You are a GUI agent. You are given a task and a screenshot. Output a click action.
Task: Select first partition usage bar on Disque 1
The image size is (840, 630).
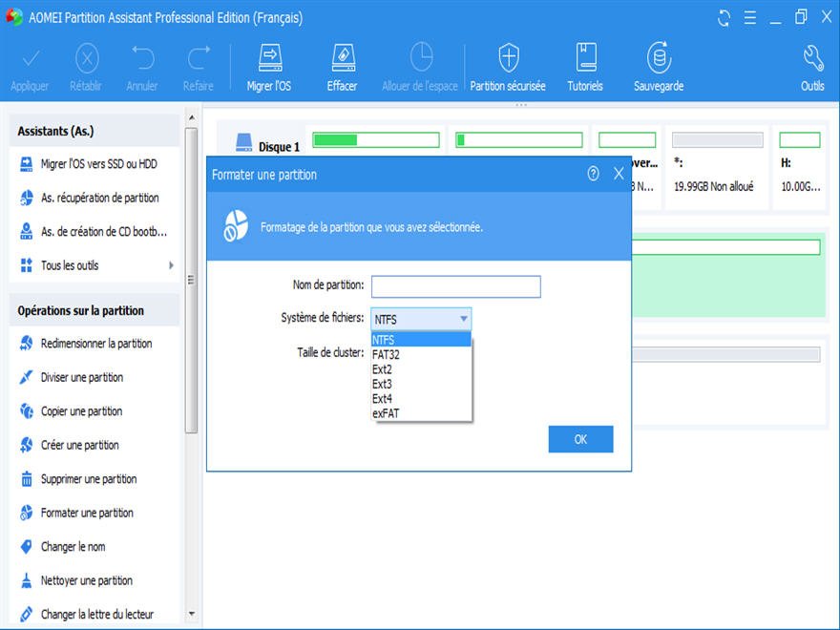pyautogui.click(x=376, y=140)
